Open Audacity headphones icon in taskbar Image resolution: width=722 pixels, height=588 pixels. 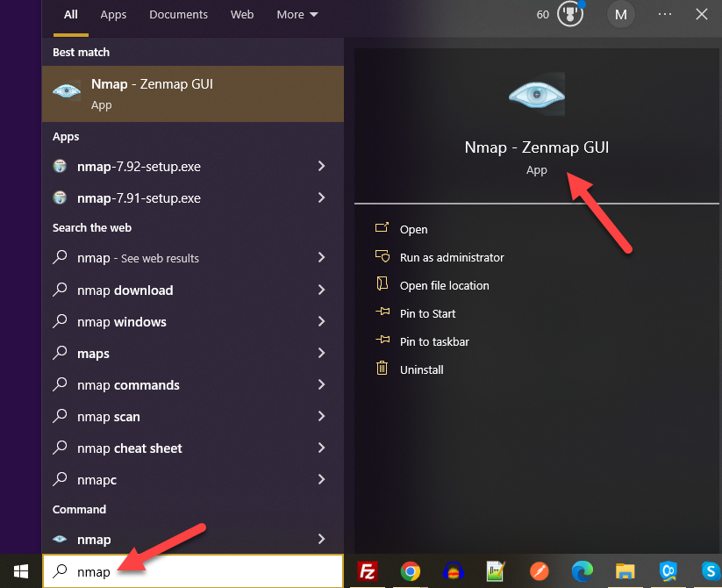pos(453,572)
